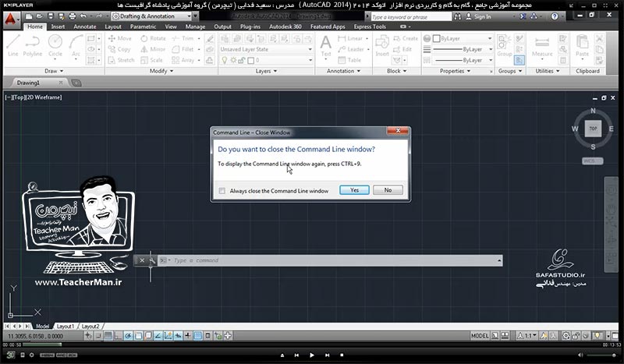Toggle Ortho mode in status bar
This screenshot has height=364, width=624.
tap(119, 336)
